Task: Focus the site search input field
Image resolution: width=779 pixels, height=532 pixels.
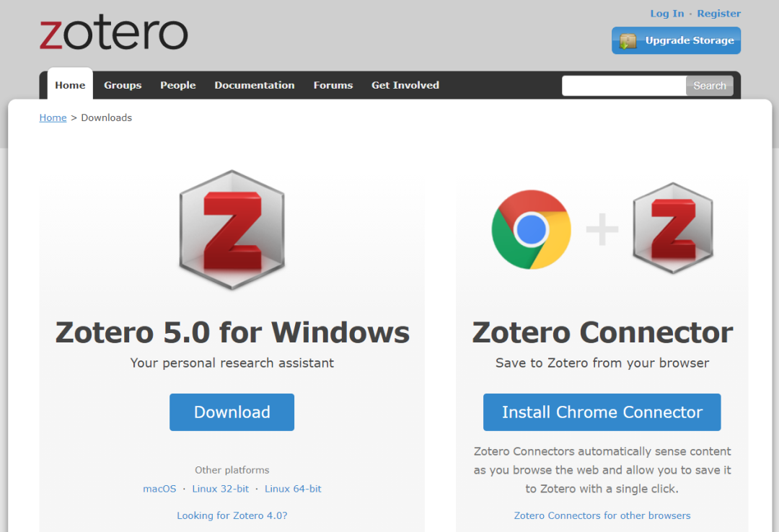Action: tap(624, 86)
